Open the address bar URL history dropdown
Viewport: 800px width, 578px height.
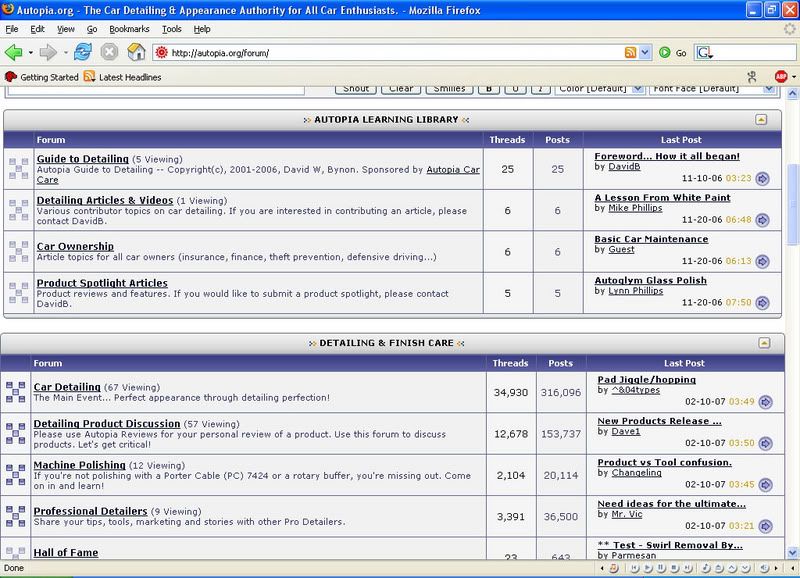[x=645, y=53]
